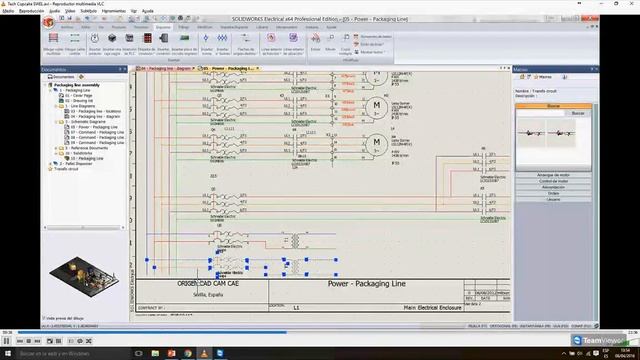640x360 pixels.
Task: Open 01 - Cover Page in tree
Action: 76,96
